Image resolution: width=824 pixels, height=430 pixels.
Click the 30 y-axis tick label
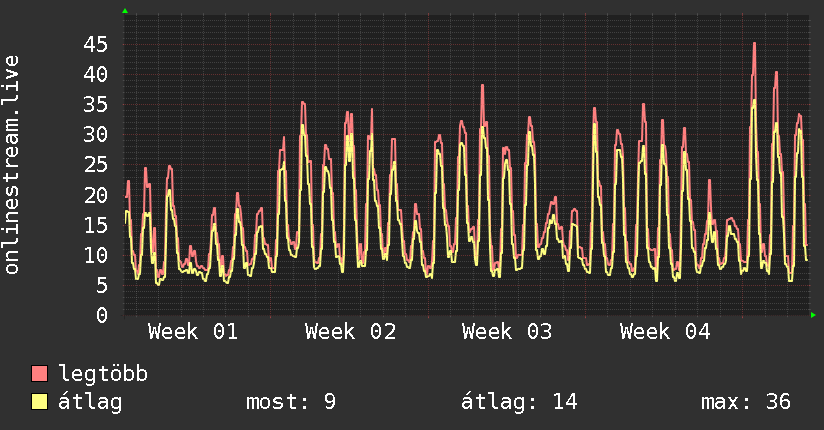pyautogui.click(x=96, y=135)
